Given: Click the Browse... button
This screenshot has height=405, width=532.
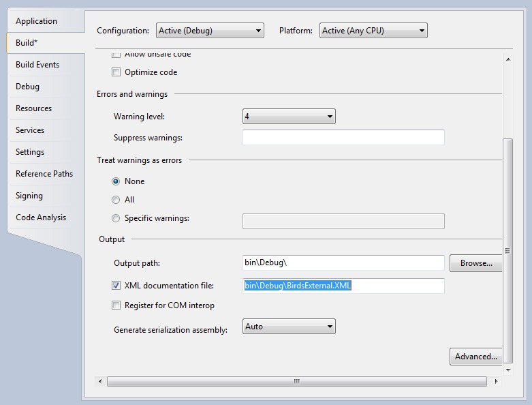Looking at the screenshot, I should pyautogui.click(x=475, y=263).
